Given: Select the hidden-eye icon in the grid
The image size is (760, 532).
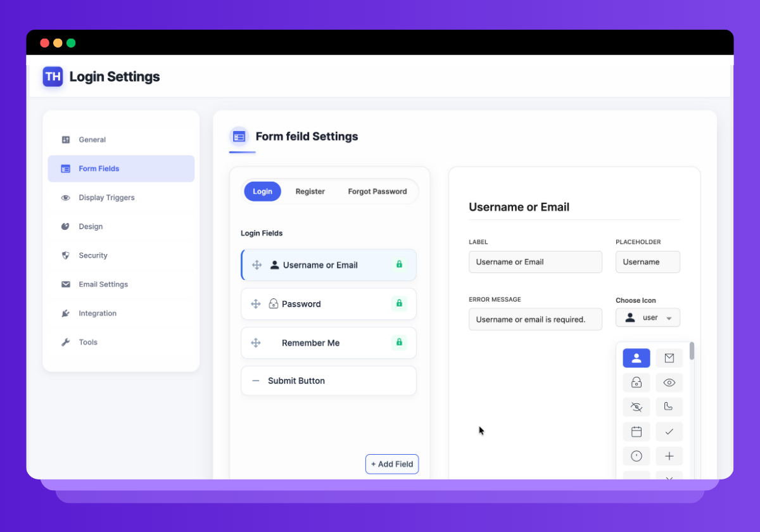Looking at the screenshot, I should point(636,407).
